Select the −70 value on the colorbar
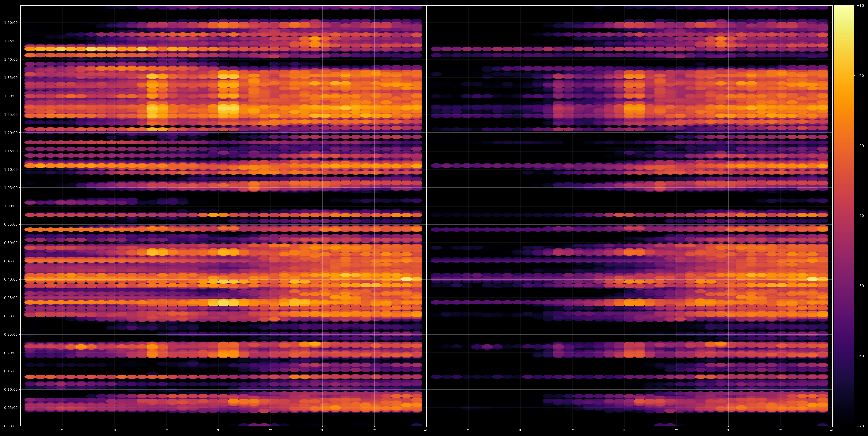 click(860, 426)
